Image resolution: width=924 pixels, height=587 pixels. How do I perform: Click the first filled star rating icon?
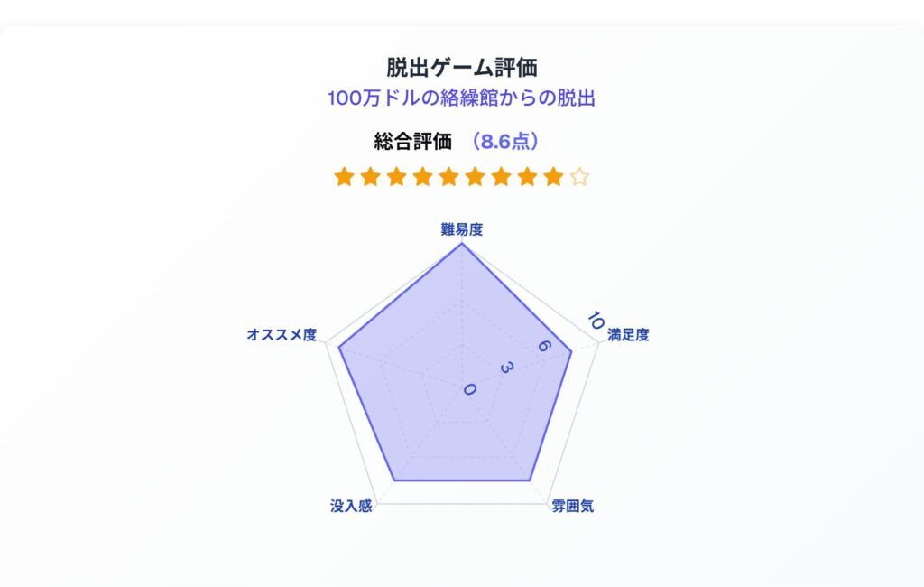click(x=344, y=176)
